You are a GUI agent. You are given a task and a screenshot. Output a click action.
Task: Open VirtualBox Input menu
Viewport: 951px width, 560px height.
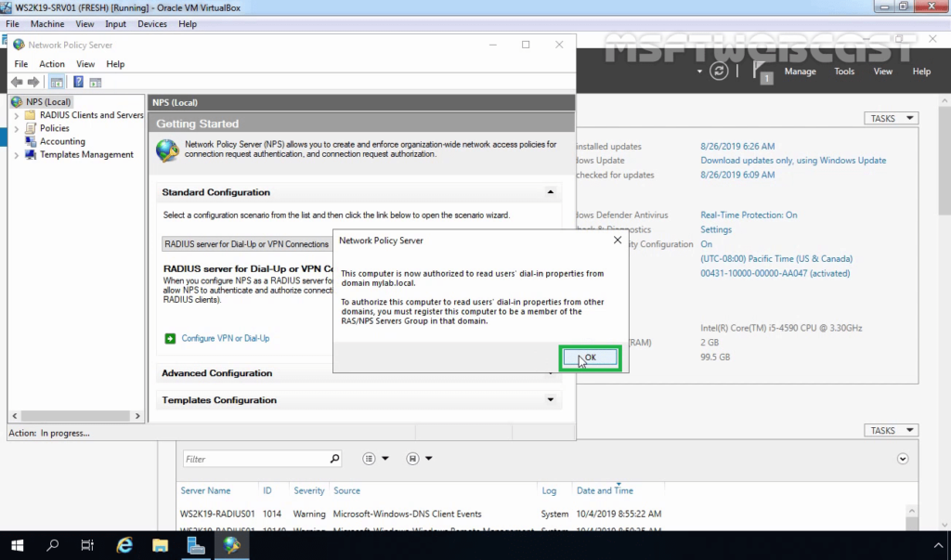115,23
